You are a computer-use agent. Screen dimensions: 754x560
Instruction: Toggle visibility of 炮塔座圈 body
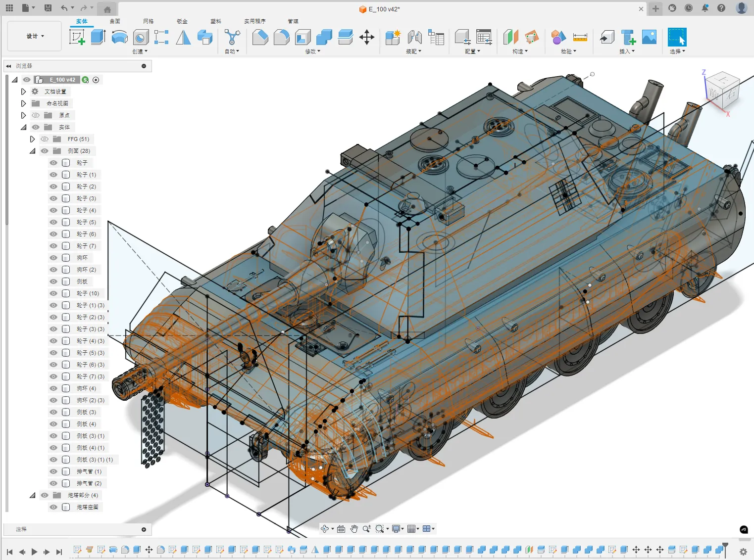pos(53,507)
